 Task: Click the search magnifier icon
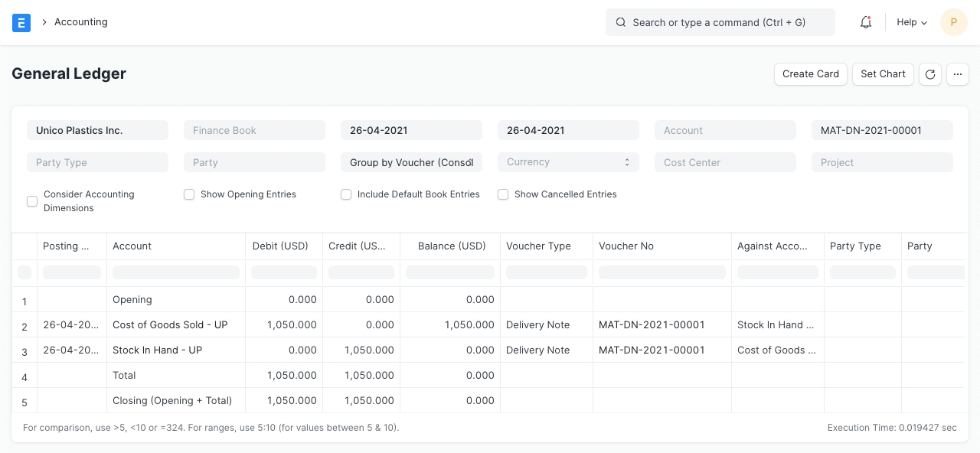tap(621, 23)
